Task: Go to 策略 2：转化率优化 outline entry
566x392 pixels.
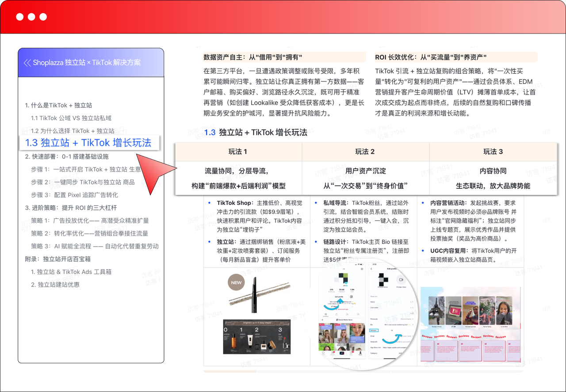Action: (x=89, y=233)
